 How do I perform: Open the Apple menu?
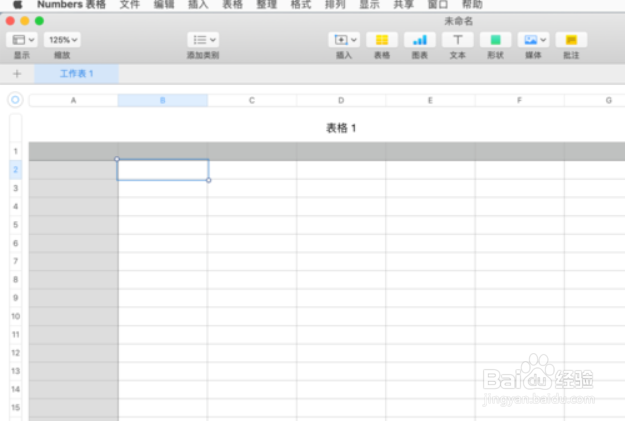(18, 4)
